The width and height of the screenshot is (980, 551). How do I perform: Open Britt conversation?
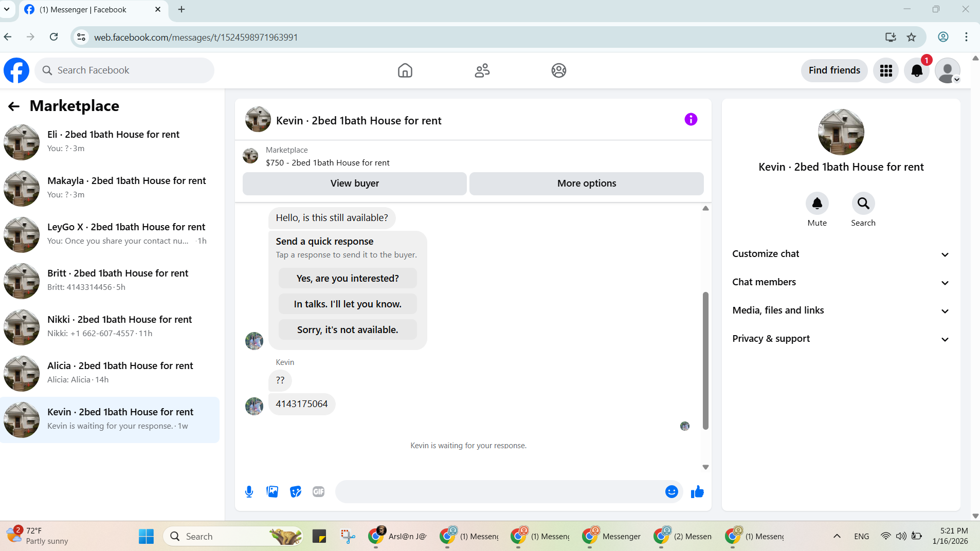110,281
